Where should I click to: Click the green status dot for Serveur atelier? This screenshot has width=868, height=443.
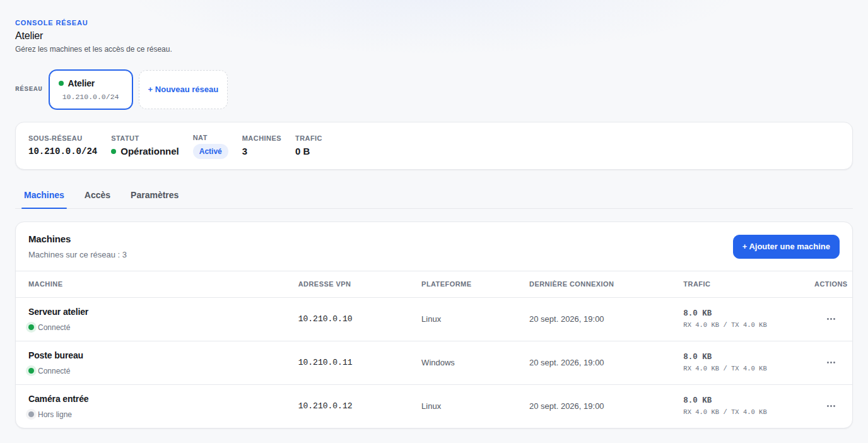(x=32, y=328)
